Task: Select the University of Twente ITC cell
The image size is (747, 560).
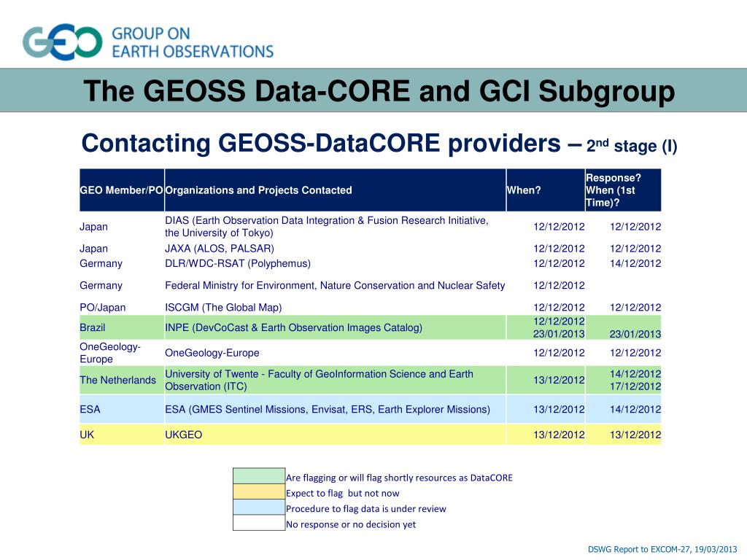Action: (335, 380)
